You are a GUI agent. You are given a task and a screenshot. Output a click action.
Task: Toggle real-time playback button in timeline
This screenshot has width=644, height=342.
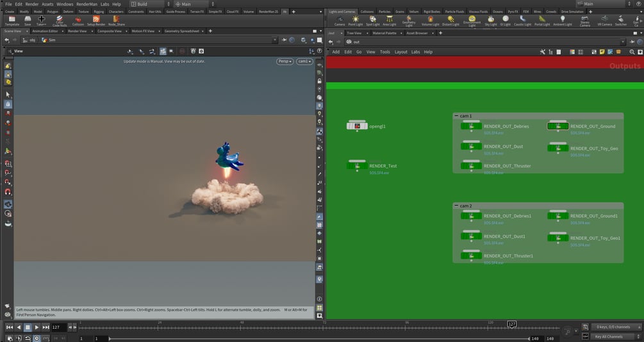point(37,338)
